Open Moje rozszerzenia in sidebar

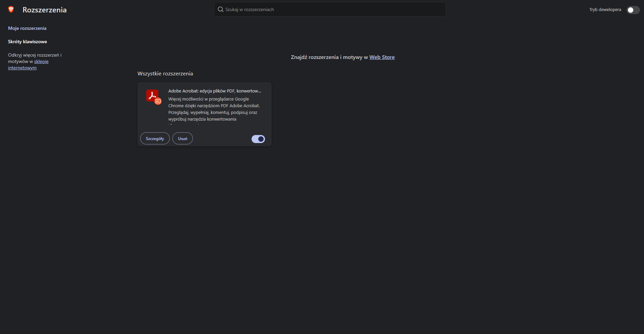(27, 28)
